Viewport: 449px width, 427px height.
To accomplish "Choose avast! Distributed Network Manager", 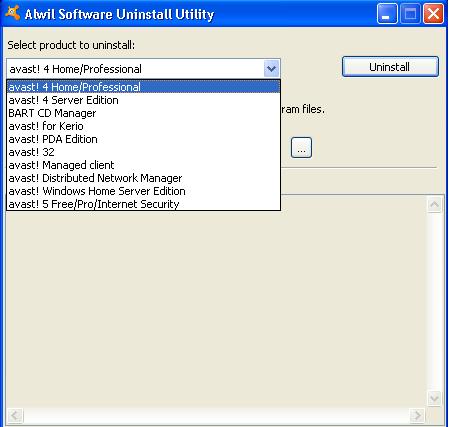I will (143, 178).
